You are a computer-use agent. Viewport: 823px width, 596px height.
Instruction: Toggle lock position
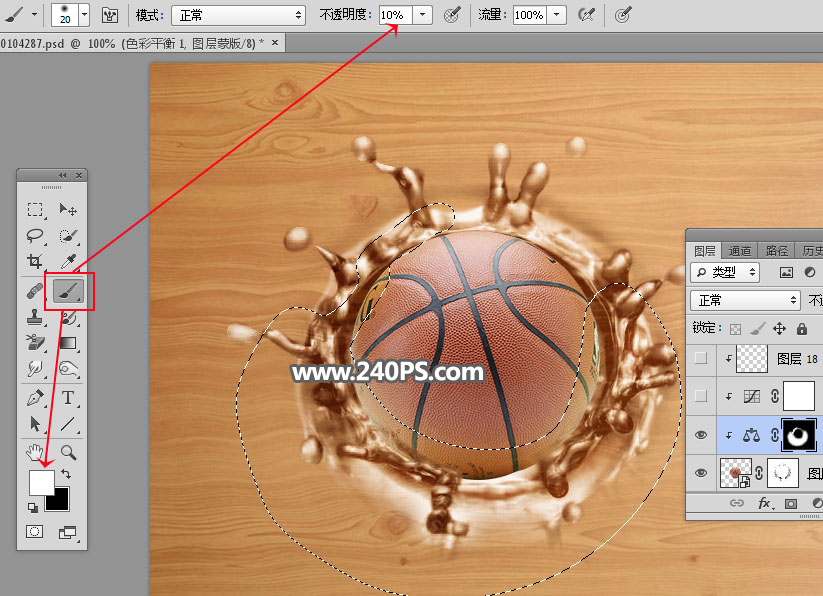(x=779, y=329)
